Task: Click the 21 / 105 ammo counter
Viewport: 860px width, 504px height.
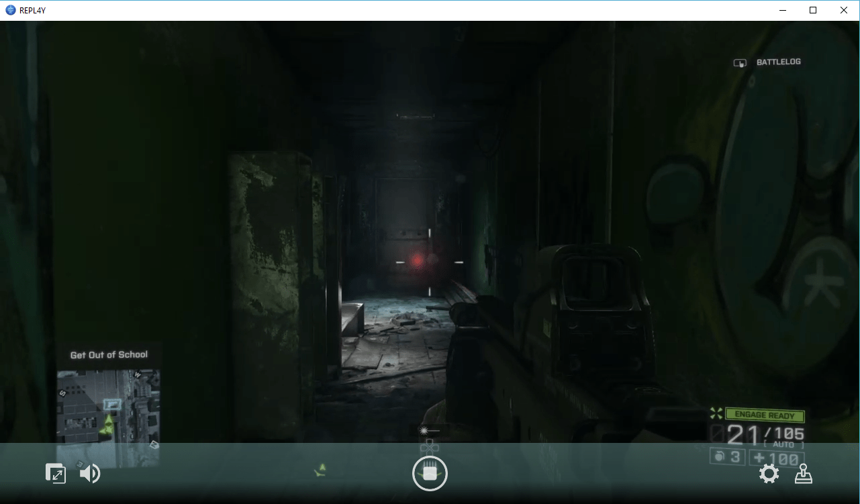Action: pyautogui.click(x=766, y=436)
